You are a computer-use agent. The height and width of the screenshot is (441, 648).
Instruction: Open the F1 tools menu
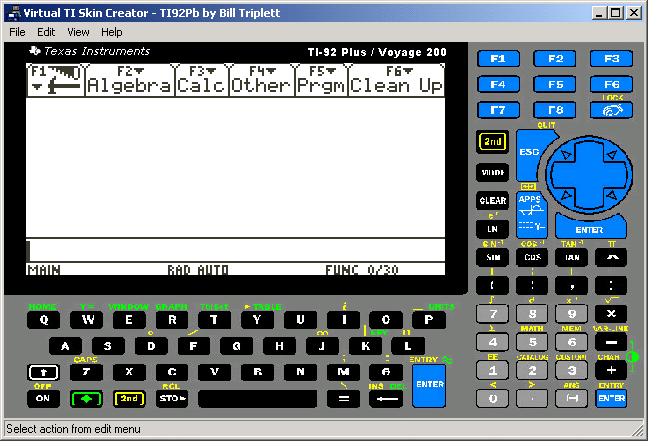55,80
